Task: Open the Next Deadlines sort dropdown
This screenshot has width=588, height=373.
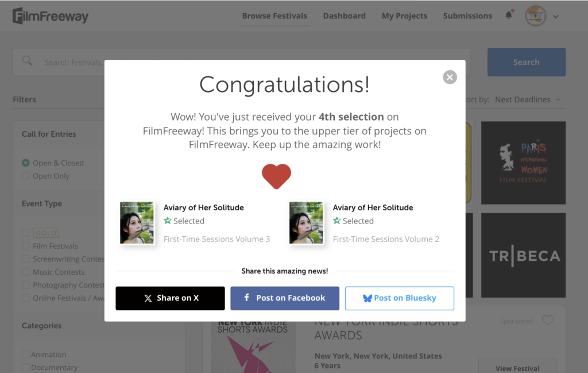Action: (x=527, y=99)
